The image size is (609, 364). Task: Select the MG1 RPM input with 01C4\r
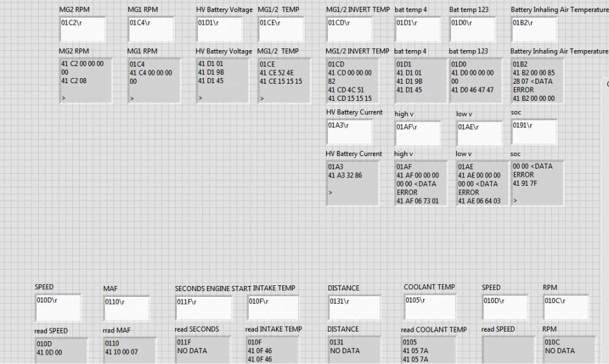tap(151, 29)
